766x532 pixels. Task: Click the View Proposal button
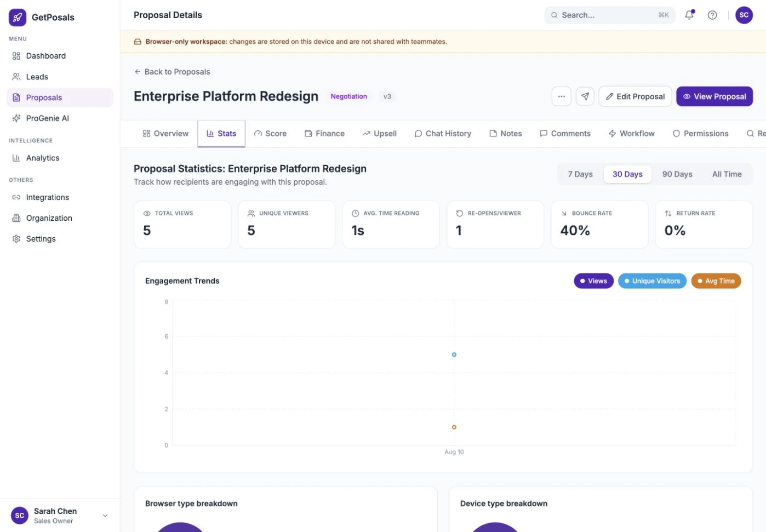714,96
